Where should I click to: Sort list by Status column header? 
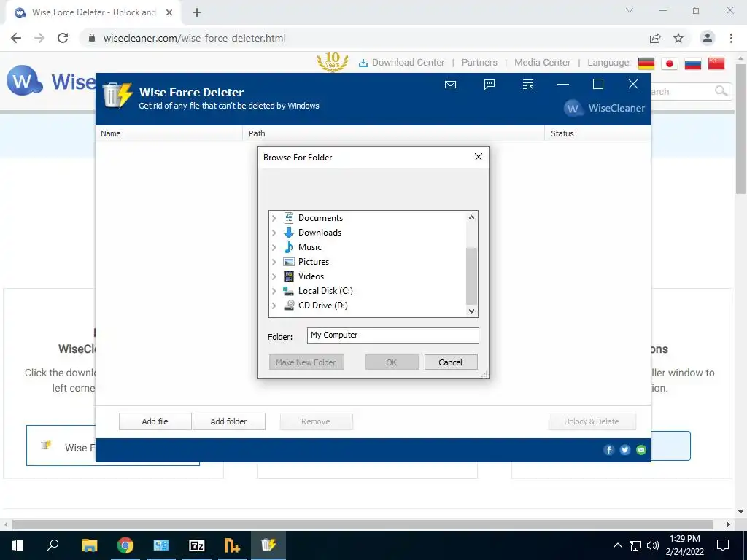[597, 133]
